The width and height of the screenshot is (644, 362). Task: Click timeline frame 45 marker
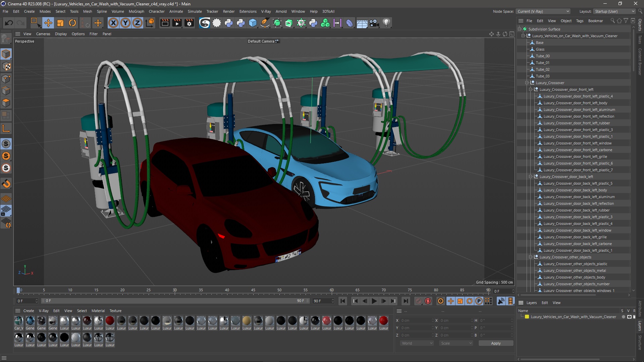tap(253, 290)
